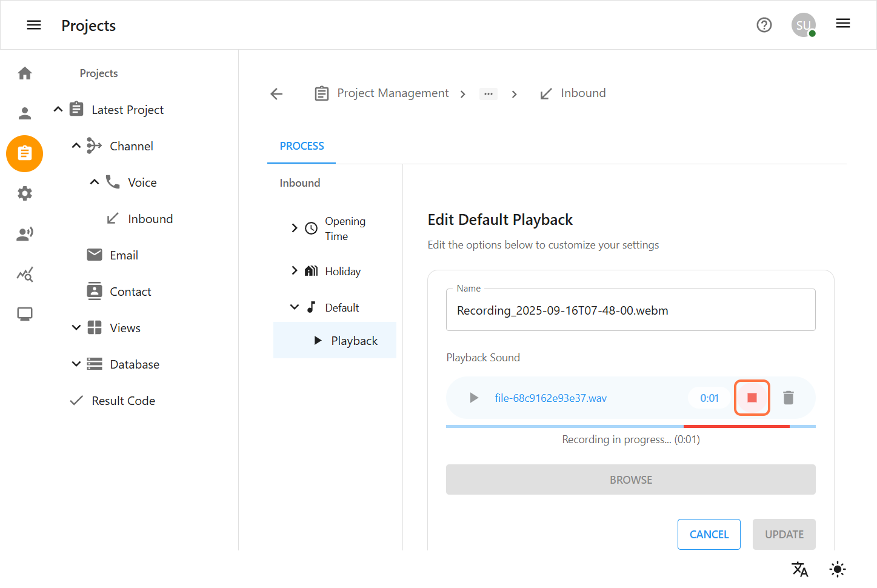Switch to the PROCESS tab
The image size is (877, 588).
(301, 146)
